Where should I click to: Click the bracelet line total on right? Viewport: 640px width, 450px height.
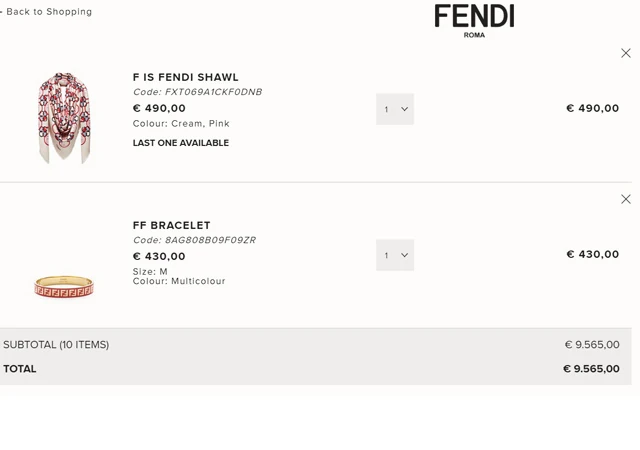(x=593, y=254)
